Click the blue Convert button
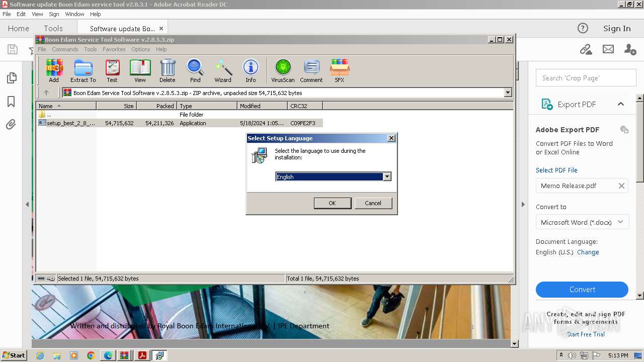 pos(582,290)
